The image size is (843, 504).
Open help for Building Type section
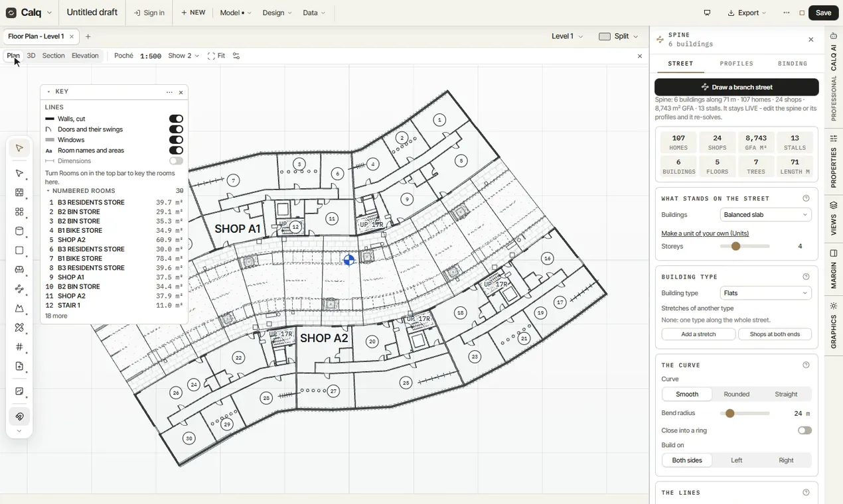point(806,277)
